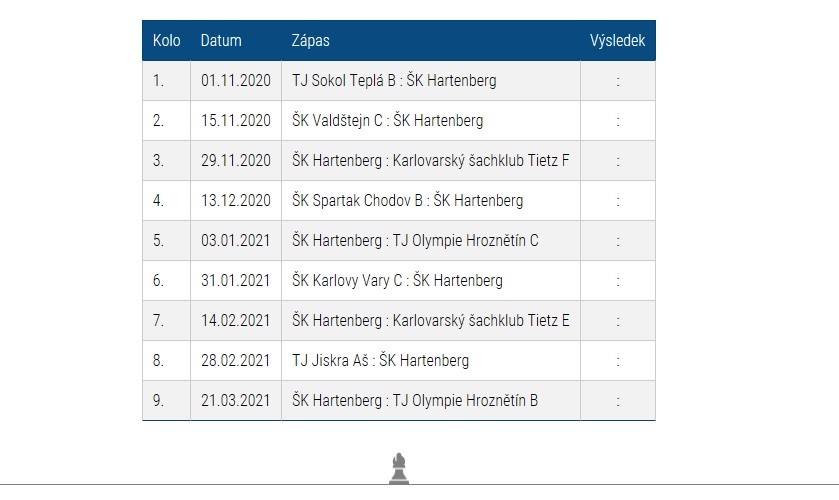Select the ŠK Karlovy Vary C match
Screen dimensions: 839x500
[x=397, y=281]
